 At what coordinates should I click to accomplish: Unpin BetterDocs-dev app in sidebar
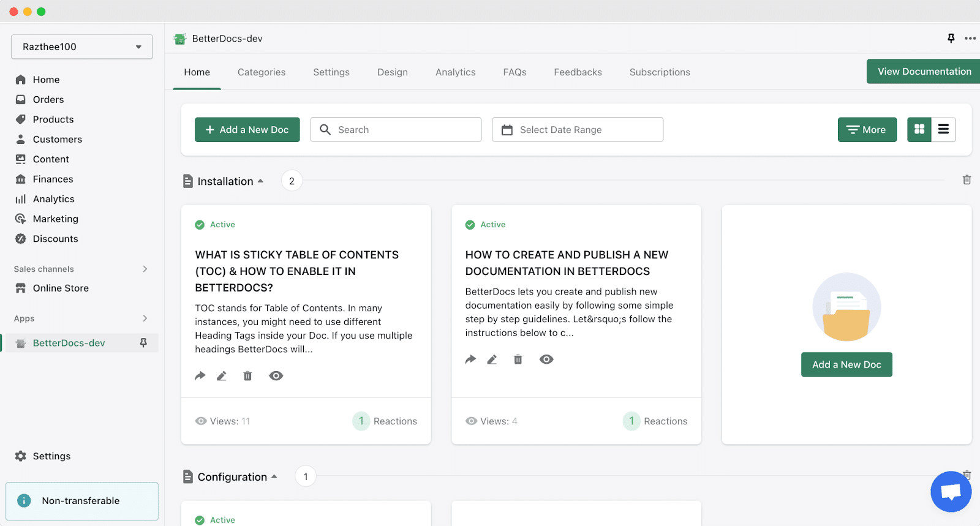click(x=143, y=343)
